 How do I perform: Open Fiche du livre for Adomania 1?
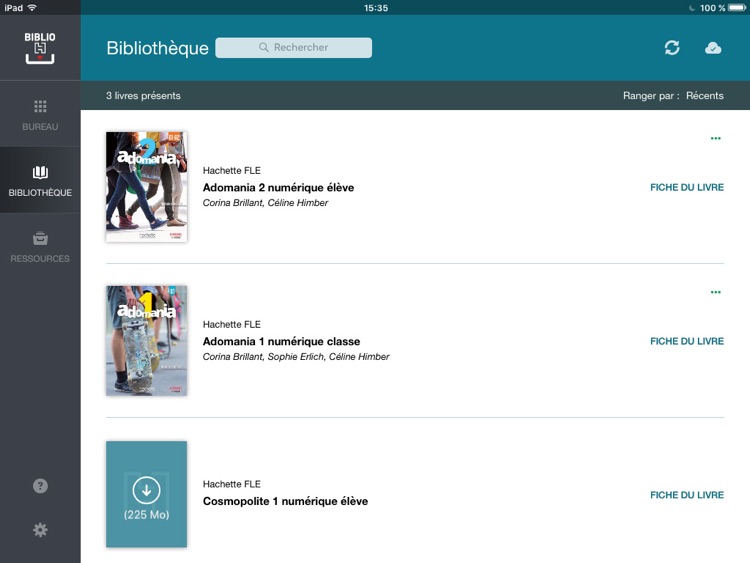coord(687,342)
